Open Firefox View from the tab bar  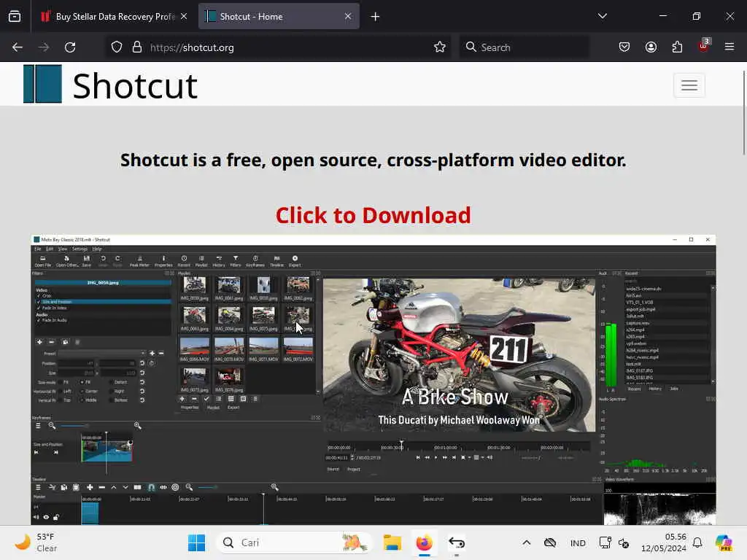[15, 16]
